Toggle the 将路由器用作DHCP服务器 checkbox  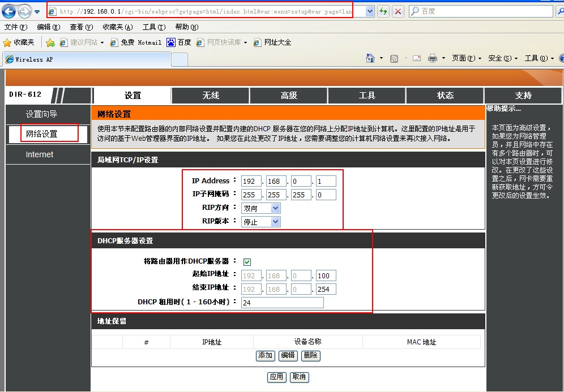pyautogui.click(x=247, y=262)
